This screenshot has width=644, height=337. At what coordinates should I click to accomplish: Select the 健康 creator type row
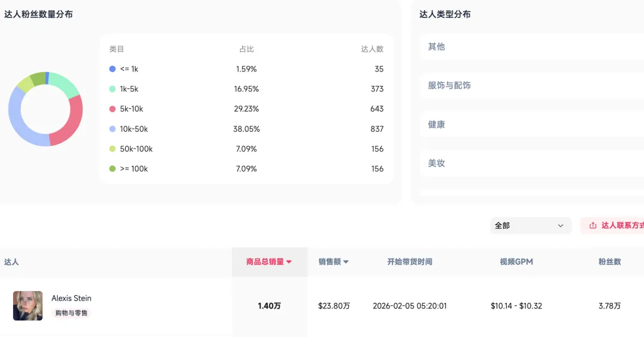point(531,125)
